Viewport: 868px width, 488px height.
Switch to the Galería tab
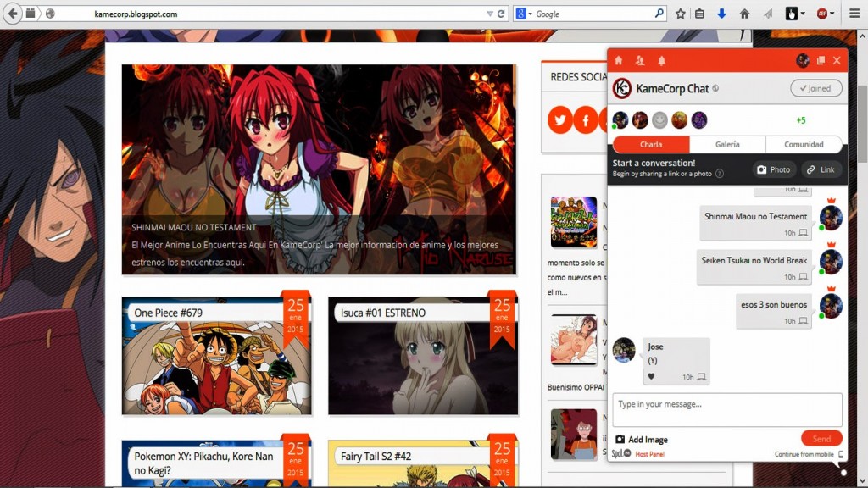tap(727, 144)
